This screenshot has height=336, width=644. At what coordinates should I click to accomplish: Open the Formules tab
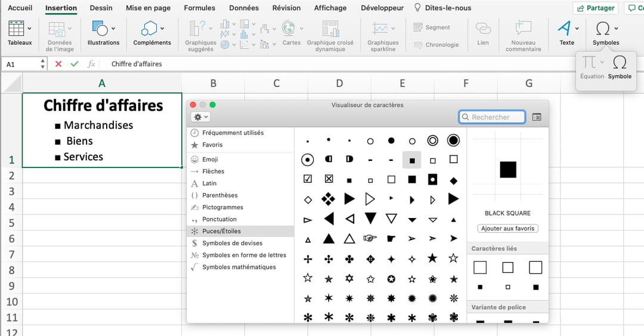click(200, 8)
